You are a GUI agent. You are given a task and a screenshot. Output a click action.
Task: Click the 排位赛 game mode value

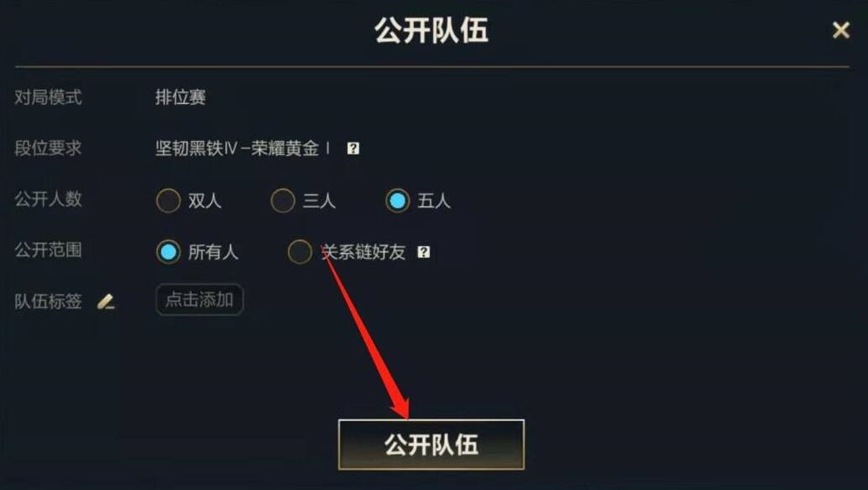(180, 97)
